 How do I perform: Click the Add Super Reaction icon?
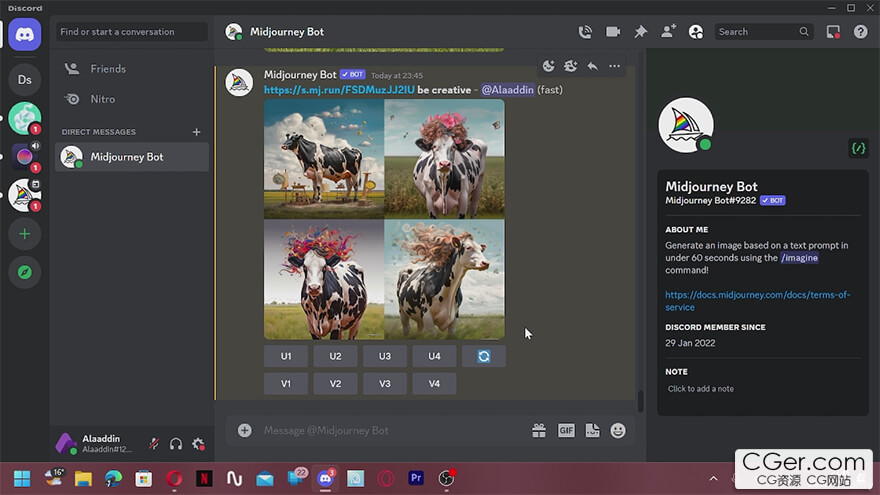click(570, 66)
